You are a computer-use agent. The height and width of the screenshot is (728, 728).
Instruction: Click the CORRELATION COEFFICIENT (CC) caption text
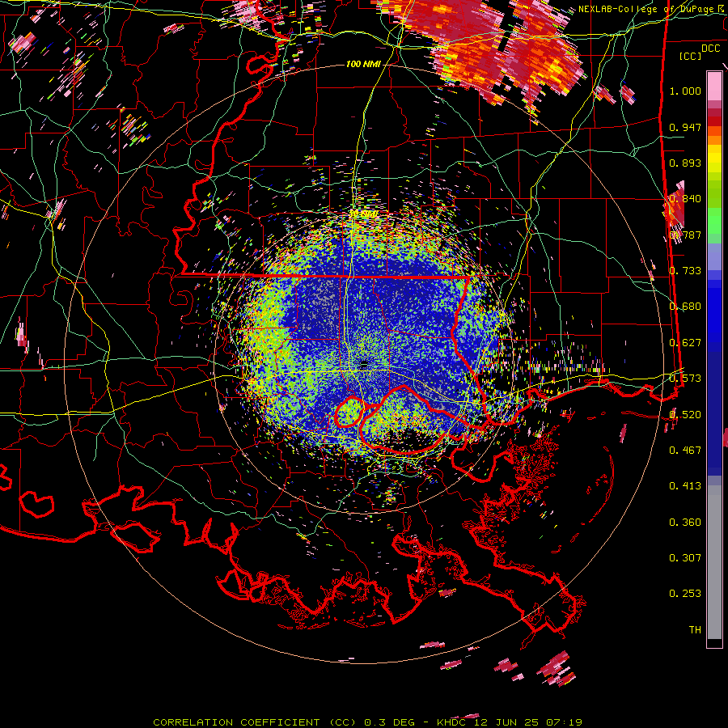255,722
